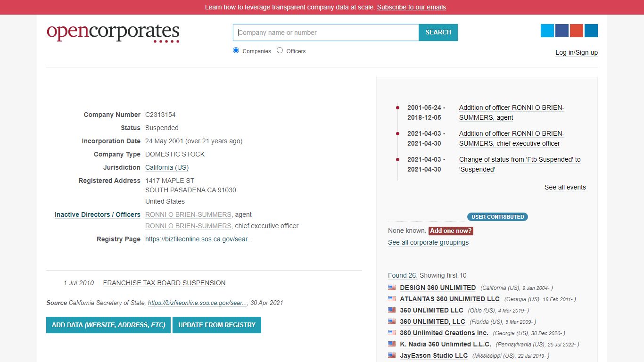The width and height of the screenshot is (644, 362).
Task: Click filing date 1 Jul 2010
Action: click(x=79, y=283)
